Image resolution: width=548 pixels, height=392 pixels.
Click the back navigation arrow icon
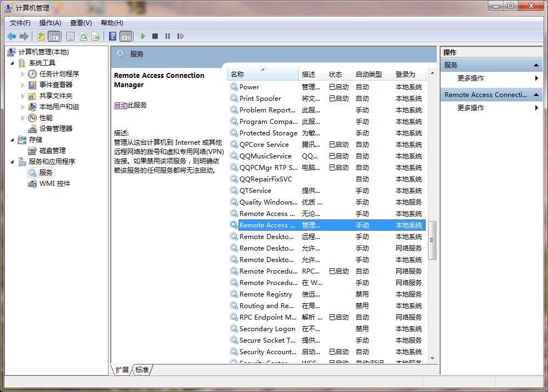(x=12, y=36)
